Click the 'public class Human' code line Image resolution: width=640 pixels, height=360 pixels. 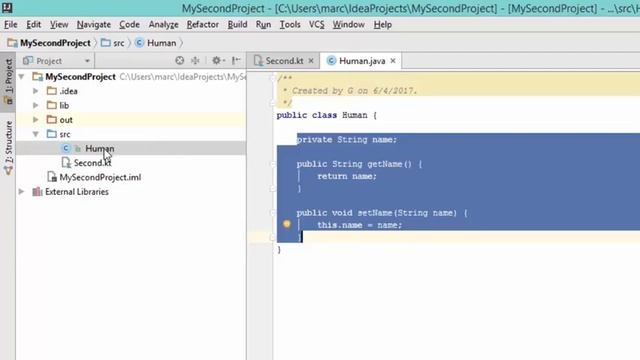(327, 116)
